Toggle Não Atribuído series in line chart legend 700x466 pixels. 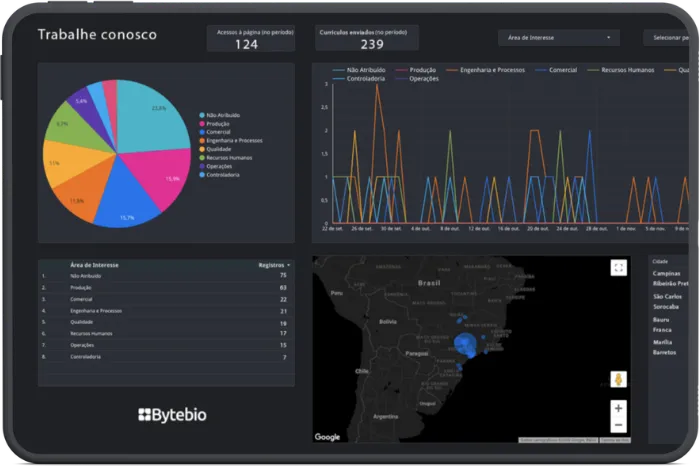(x=359, y=70)
